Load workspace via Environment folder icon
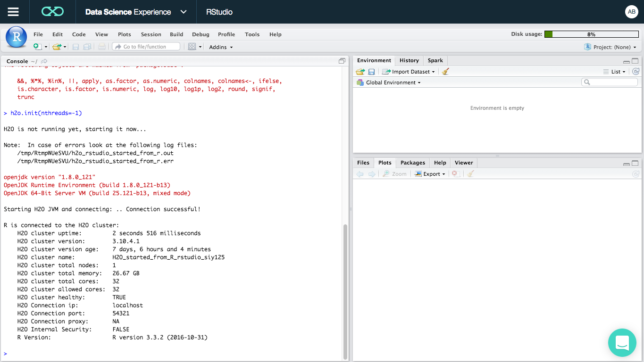 click(x=360, y=72)
